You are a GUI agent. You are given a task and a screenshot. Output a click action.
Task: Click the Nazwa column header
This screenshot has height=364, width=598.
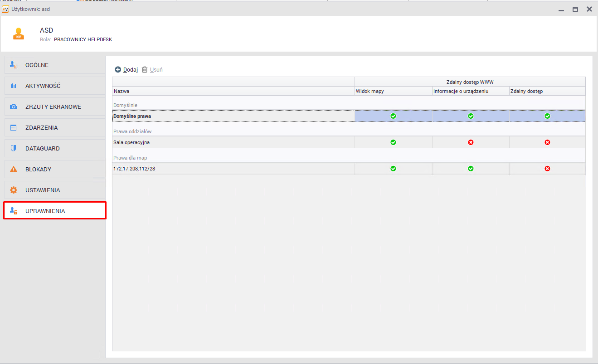122,91
